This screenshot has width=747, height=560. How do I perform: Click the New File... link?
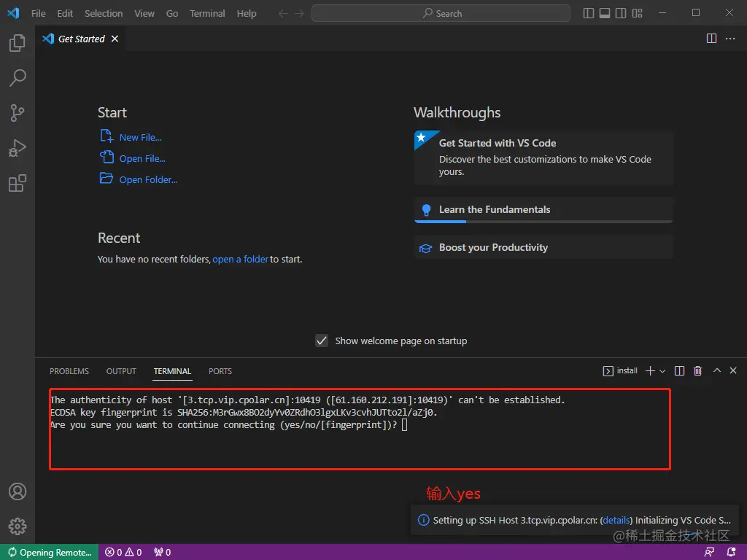pos(140,138)
